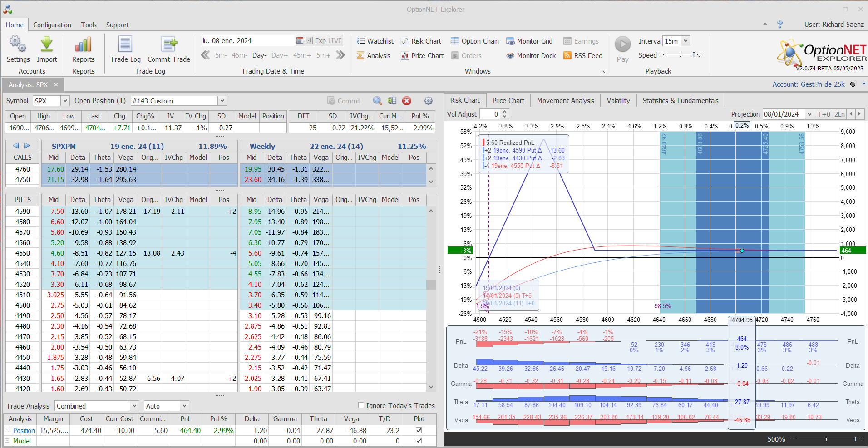
Task: Expand the Trade Analysis Combined dropdown
Action: 134,406
